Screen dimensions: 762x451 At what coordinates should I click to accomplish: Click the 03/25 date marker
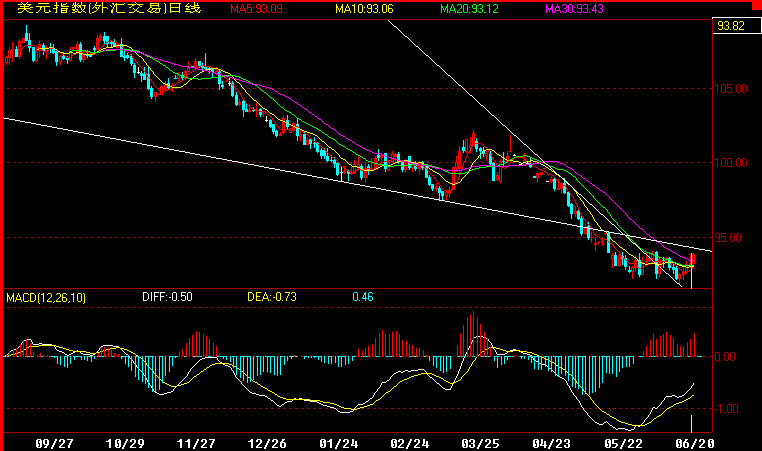481,442
